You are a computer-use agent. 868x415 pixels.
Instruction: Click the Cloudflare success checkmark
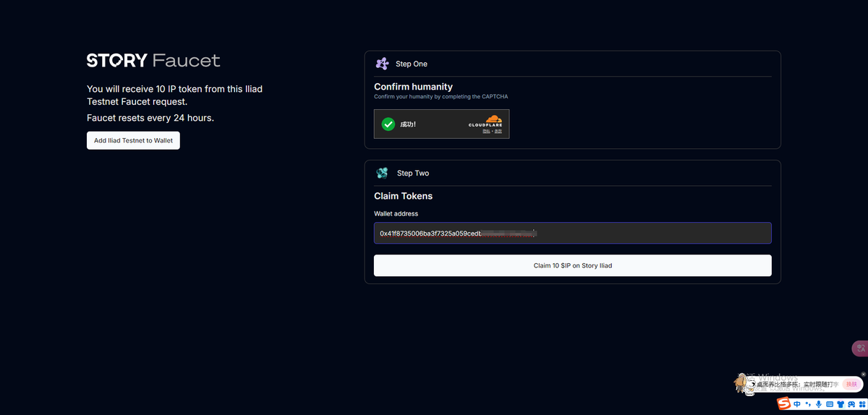click(x=388, y=124)
